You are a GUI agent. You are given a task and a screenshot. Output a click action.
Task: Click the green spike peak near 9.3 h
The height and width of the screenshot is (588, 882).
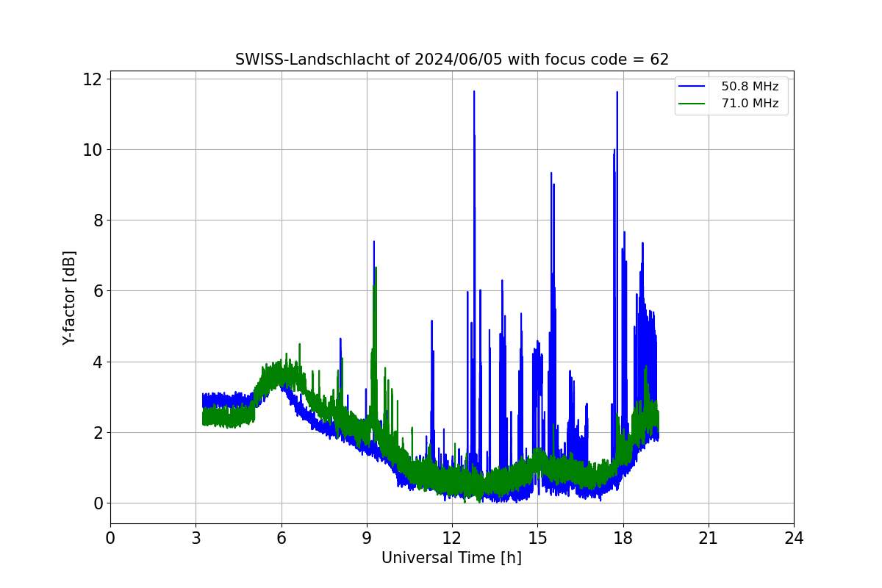[x=376, y=268]
